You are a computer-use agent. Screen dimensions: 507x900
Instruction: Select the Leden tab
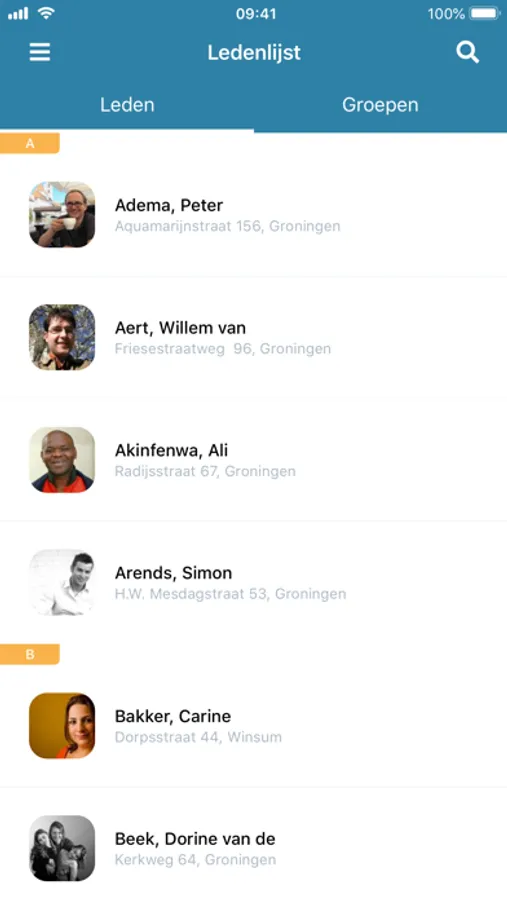pyautogui.click(x=127, y=104)
